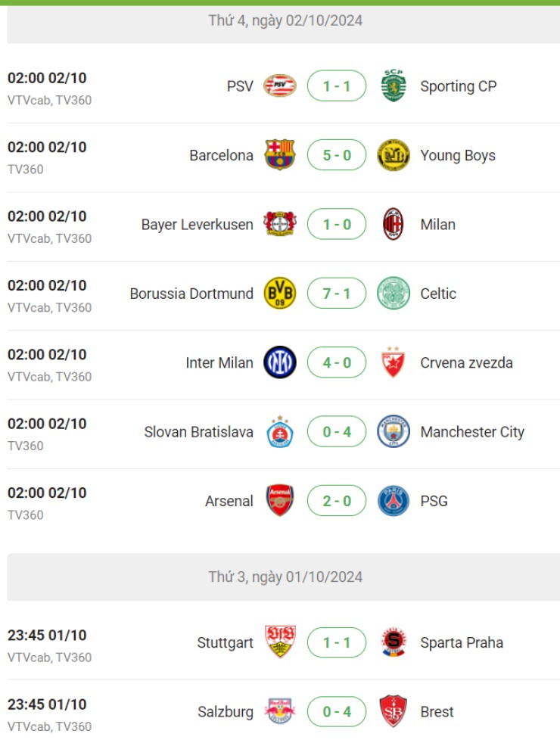Click the Sparta Praha logo
560x740 pixels.
coord(394,642)
